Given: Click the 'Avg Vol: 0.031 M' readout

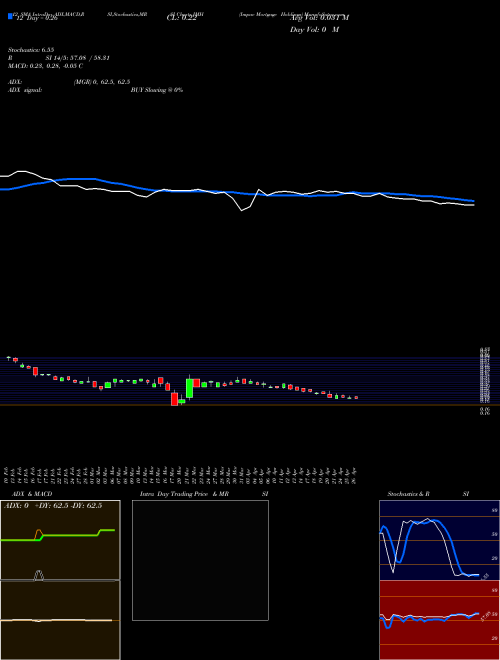Looking at the screenshot, I should [x=319, y=18].
